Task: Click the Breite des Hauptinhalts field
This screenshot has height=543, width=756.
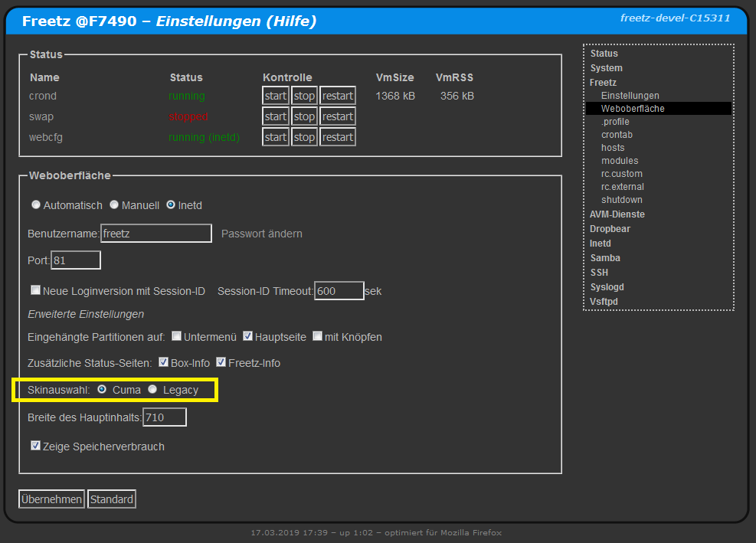Action: [164, 417]
